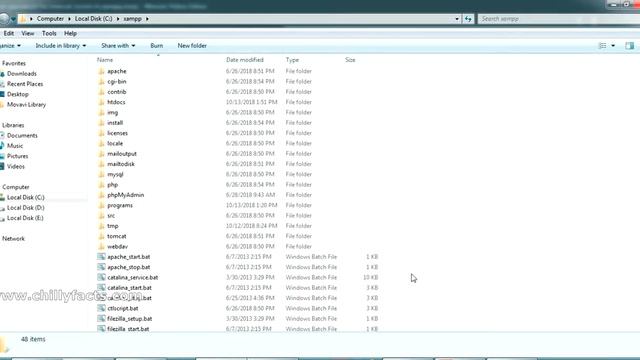This screenshot has width=640, height=360.
Task: Select the php folder icon
Action: coord(102,184)
